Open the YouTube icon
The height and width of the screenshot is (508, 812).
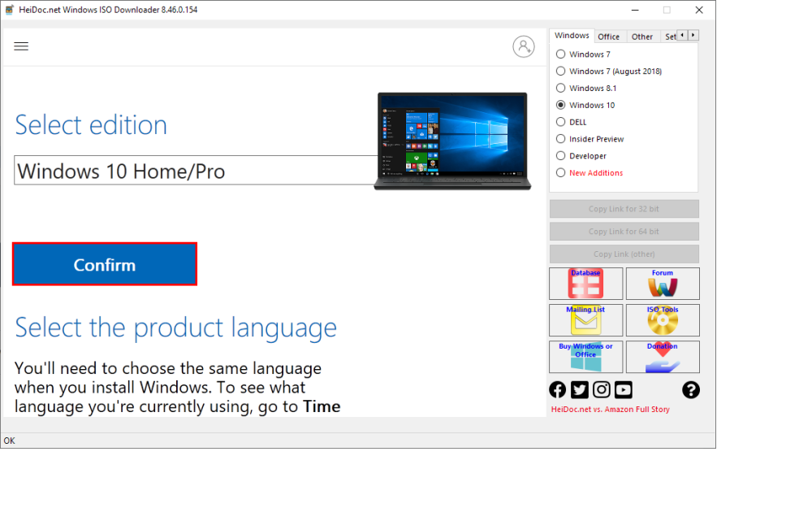pyautogui.click(x=624, y=390)
